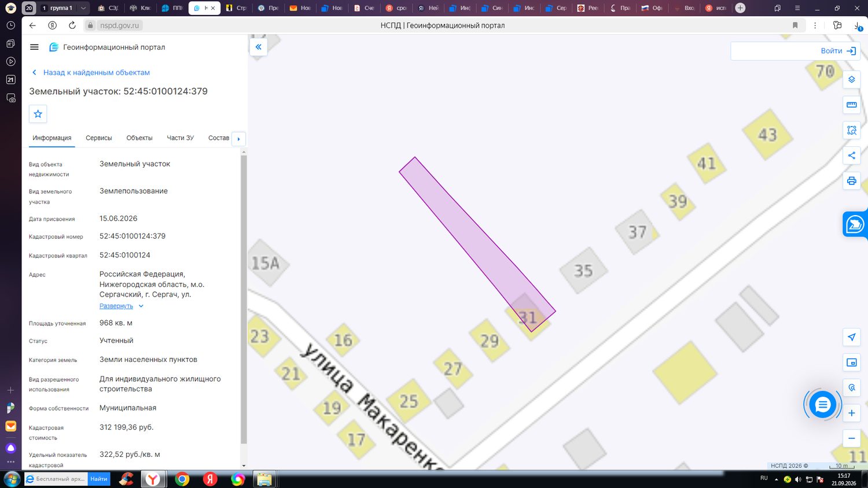This screenshot has width=868, height=488.
Task: Click the my location arrow icon
Action: click(851, 337)
